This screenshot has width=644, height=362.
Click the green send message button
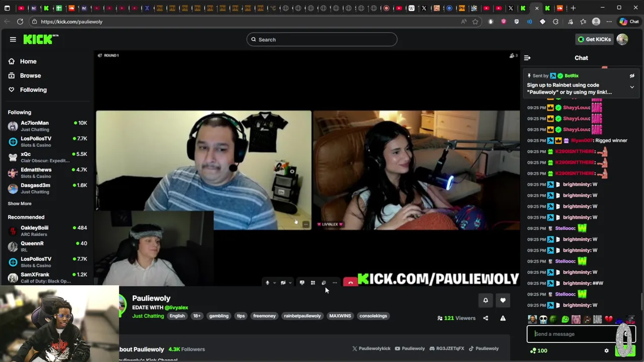625,350
